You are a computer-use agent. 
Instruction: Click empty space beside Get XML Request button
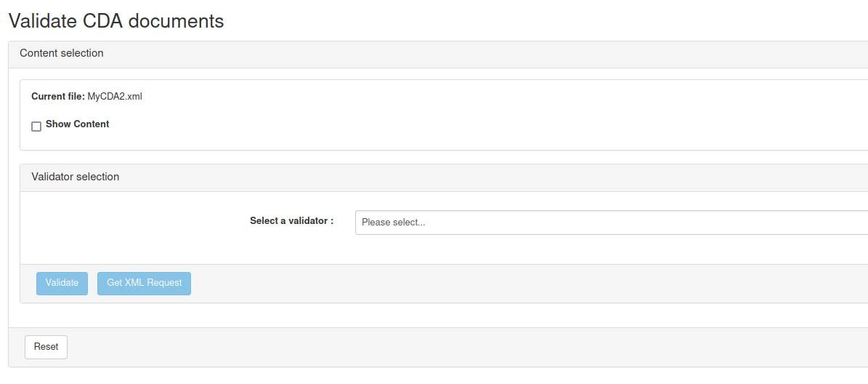pos(436,283)
